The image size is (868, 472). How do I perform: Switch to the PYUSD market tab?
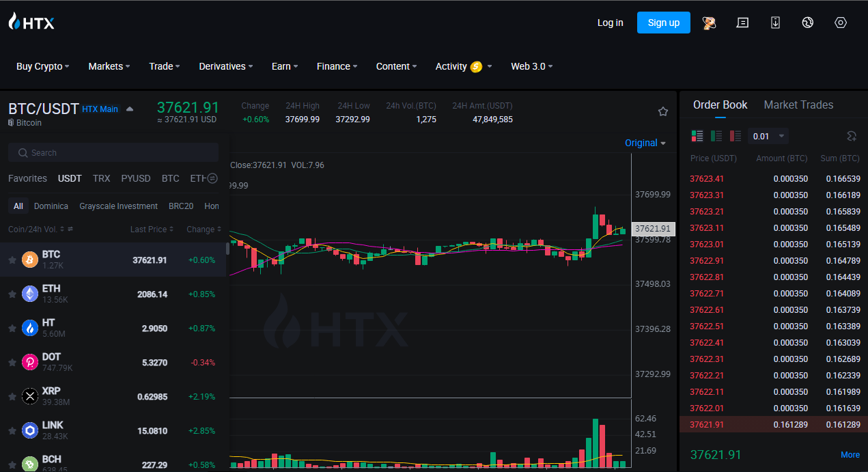tap(136, 178)
